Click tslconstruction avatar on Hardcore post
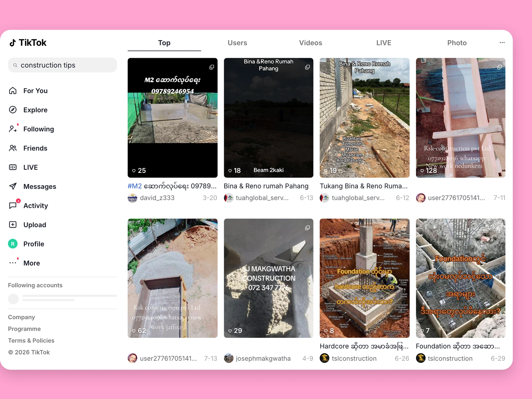 [325, 358]
